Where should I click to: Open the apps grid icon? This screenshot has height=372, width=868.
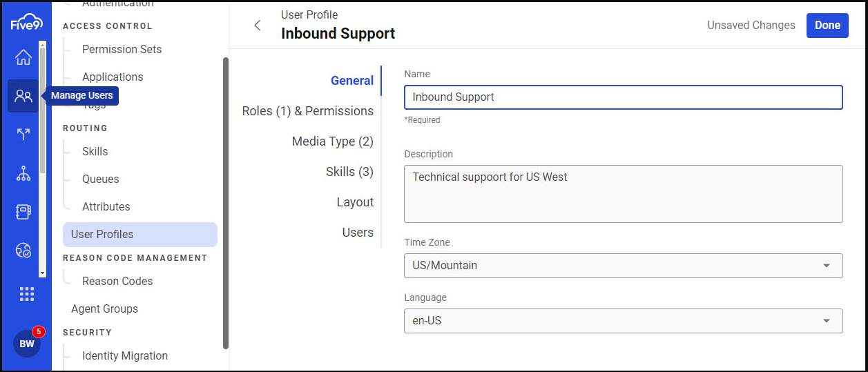tap(26, 295)
